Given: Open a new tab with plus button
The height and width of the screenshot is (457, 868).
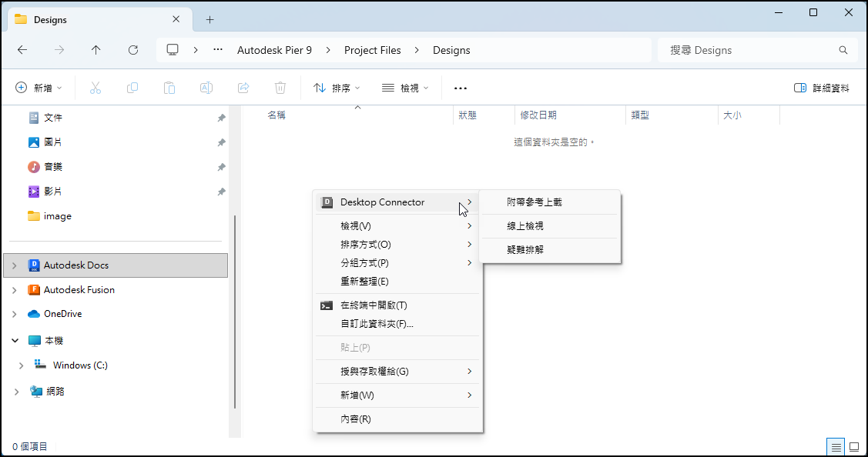Looking at the screenshot, I should [209, 20].
